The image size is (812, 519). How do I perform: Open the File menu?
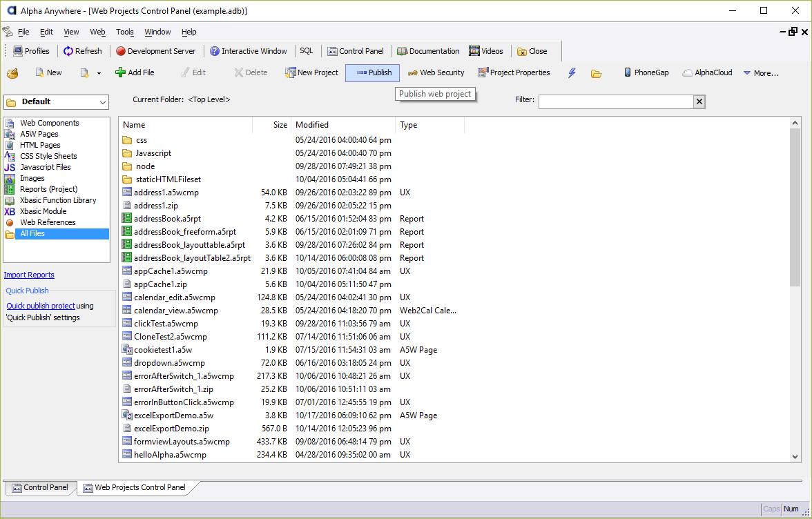coord(23,32)
